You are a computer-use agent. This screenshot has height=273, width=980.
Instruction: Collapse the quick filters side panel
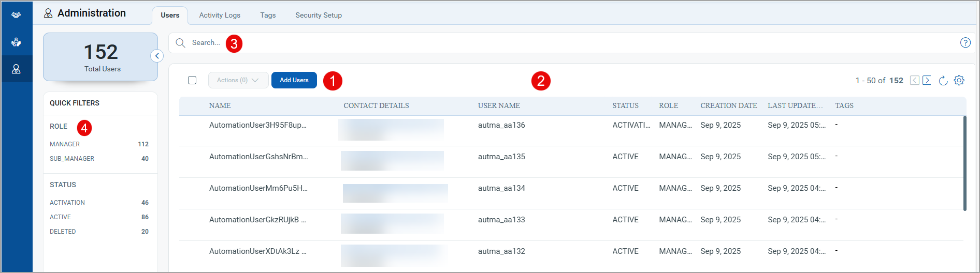click(x=157, y=56)
